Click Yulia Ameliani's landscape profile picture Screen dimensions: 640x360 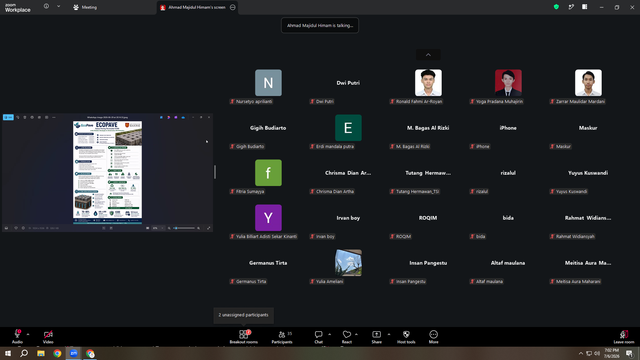click(348, 263)
